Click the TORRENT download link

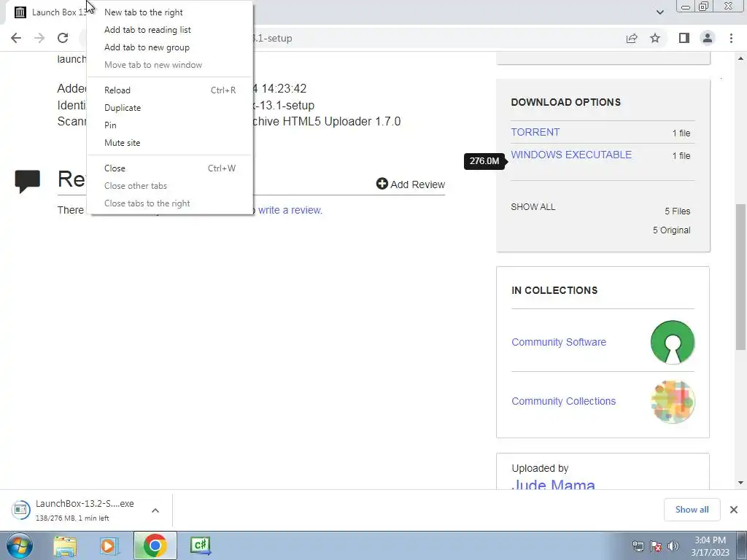(x=535, y=133)
